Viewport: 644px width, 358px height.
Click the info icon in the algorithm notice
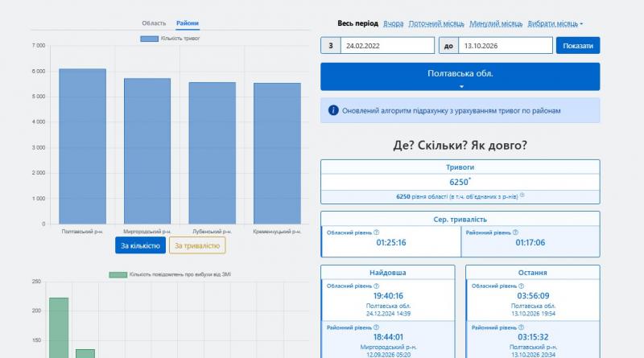pos(333,110)
